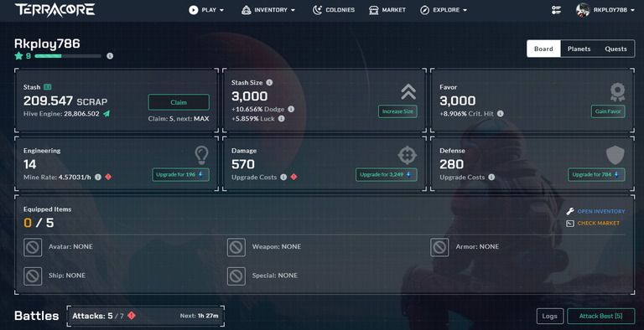Click the Claim scrap button
Image resolution: width=644 pixels, height=330 pixels.
(179, 102)
